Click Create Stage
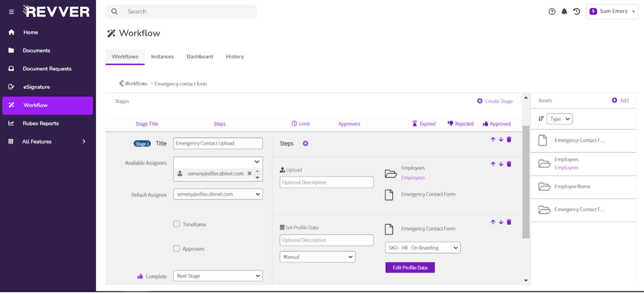Screen dimensions: 644x294 coord(494,101)
